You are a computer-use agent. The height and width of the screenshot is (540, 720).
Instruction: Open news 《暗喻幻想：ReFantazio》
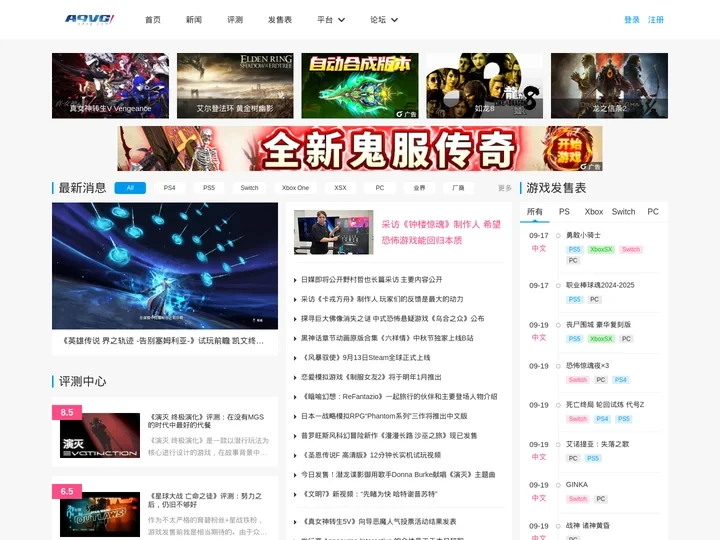click(399, 397)
